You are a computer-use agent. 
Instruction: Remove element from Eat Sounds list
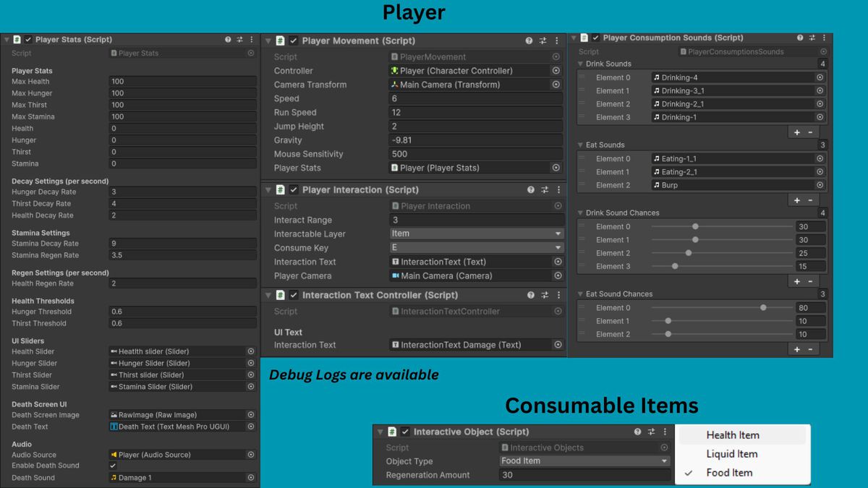[x=810, y=200]
